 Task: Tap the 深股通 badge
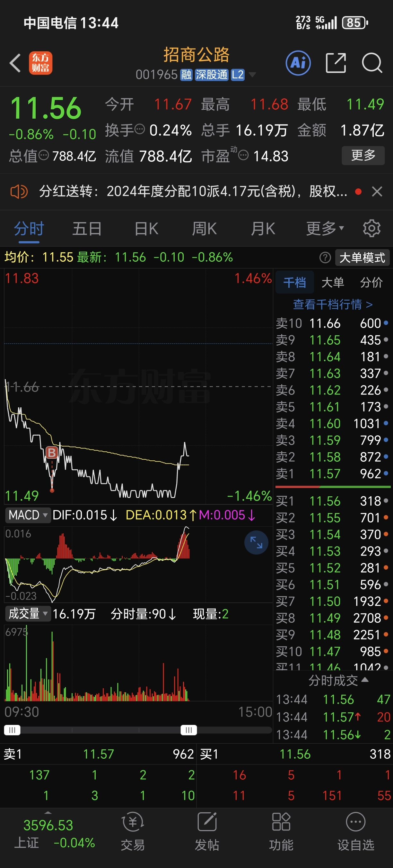[211, 75]
